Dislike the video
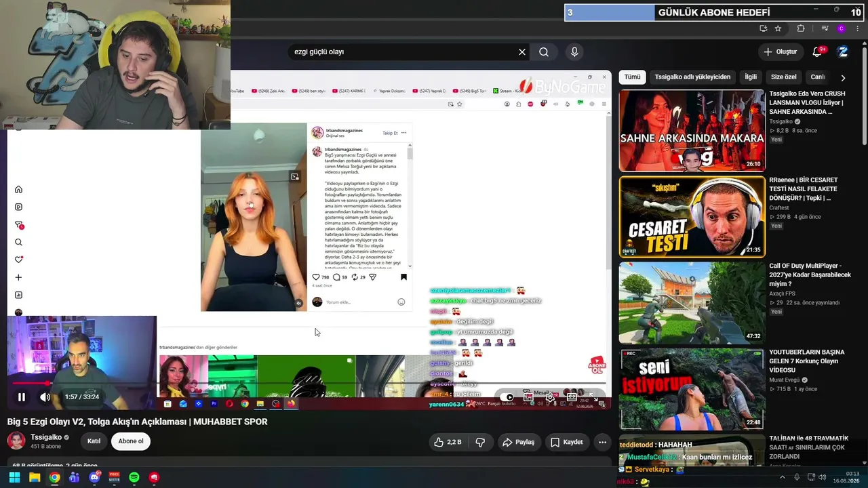Viewport: 868px width, 488px height. [480, 443]
